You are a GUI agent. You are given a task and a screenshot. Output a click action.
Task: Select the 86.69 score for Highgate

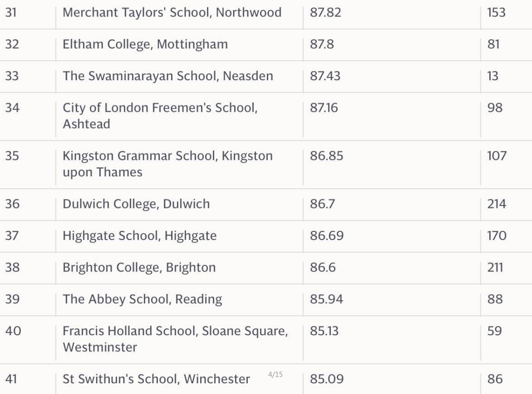pyautogui.click(x=327, y=236)
